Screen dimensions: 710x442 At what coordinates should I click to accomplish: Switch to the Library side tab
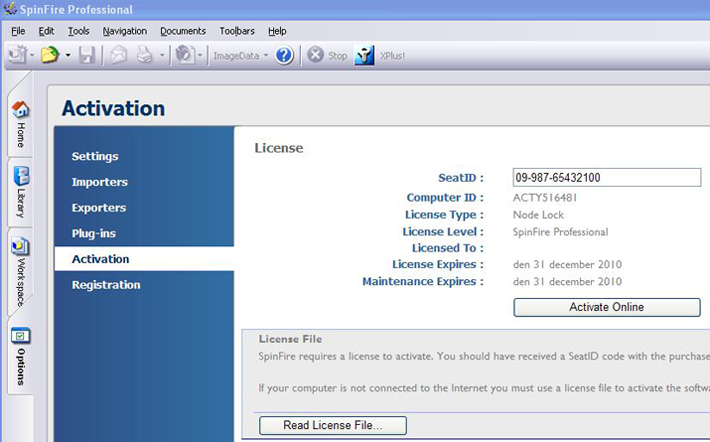click(x=20, y=192)
